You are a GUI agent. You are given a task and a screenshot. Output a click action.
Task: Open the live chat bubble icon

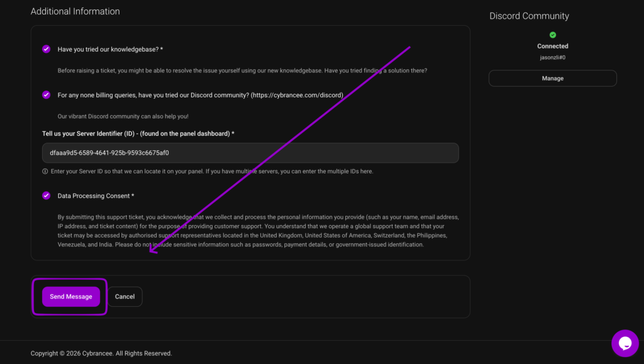tap(625, 343)
